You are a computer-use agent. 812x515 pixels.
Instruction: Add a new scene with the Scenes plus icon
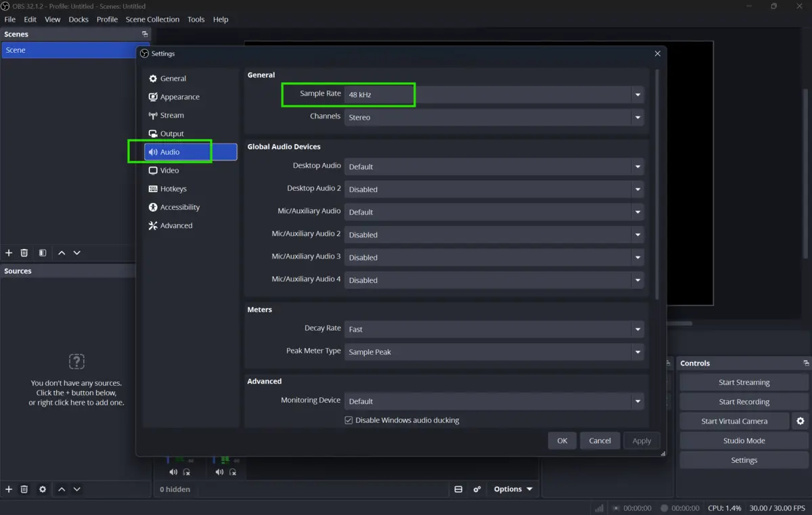pos(9,252)
